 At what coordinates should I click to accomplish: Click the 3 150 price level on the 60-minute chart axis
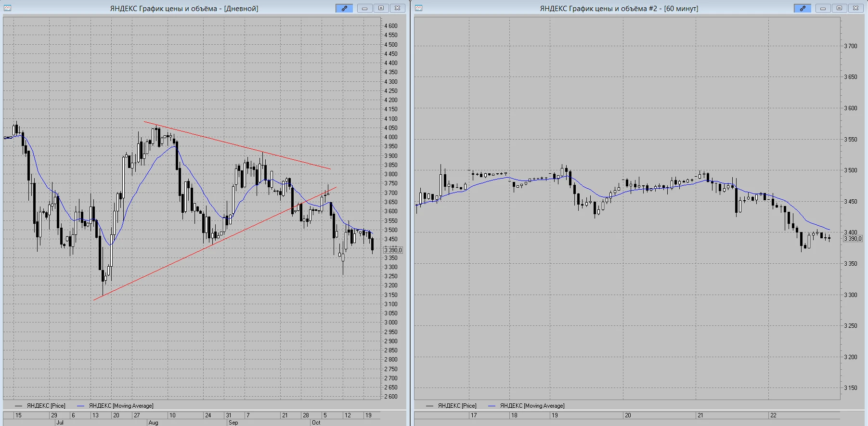(851, 388)
